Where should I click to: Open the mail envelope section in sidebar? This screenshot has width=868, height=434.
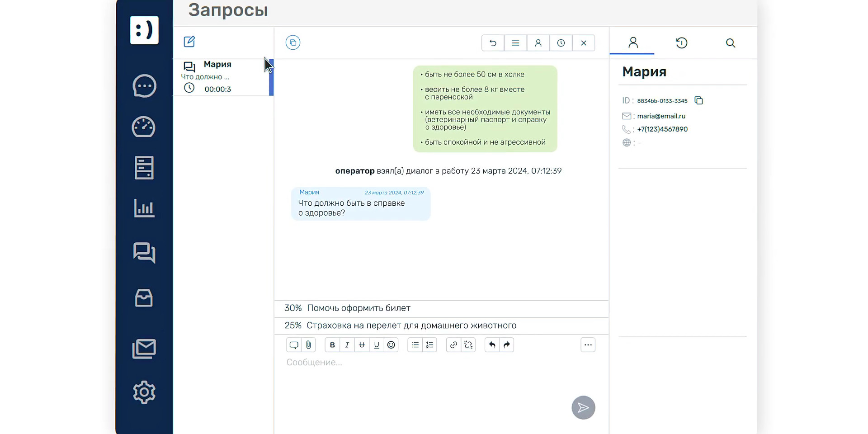144,349
